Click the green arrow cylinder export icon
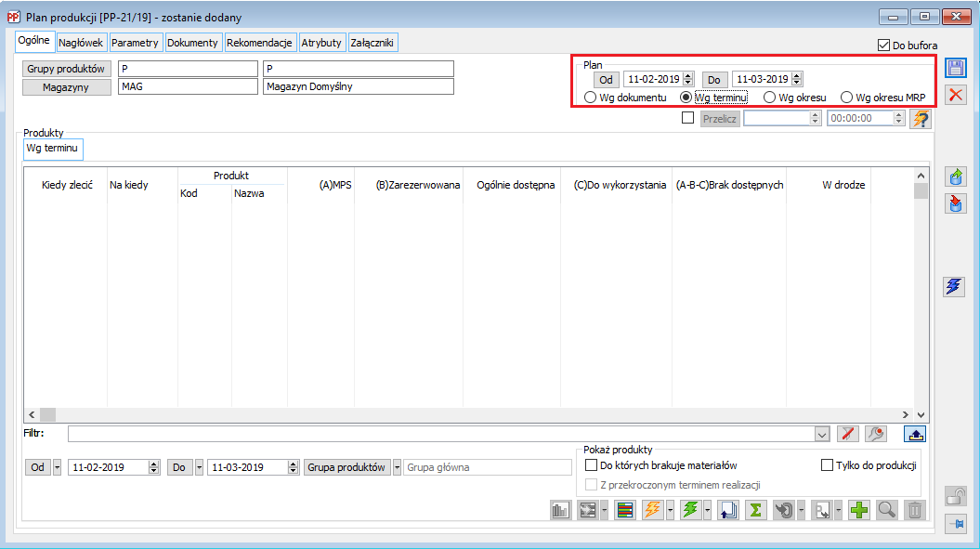The height and width of the screenshot is (549, 980). click(956, 176)
